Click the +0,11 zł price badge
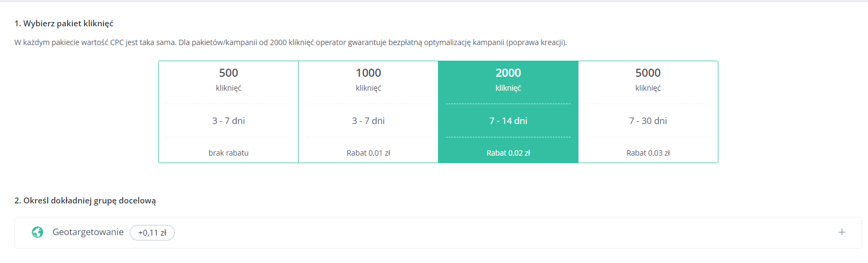Screen dimensions: 868x263 (x=152, y=232)
